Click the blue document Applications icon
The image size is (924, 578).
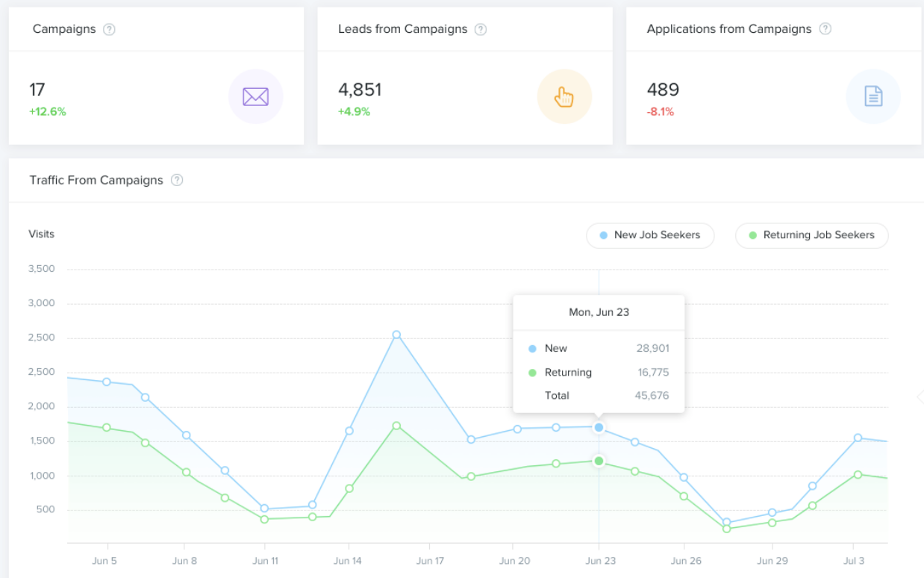pos(873,96)
